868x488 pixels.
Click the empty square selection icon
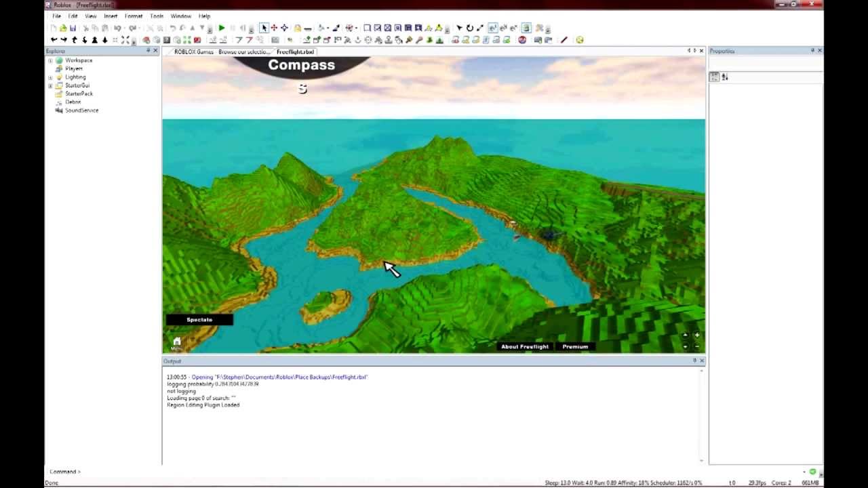click(x=367, y=28)
